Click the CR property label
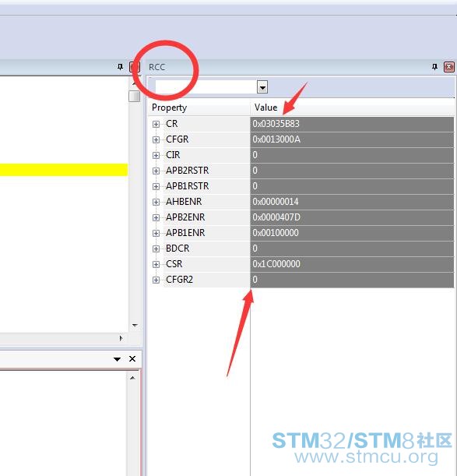 coord(172,124)
